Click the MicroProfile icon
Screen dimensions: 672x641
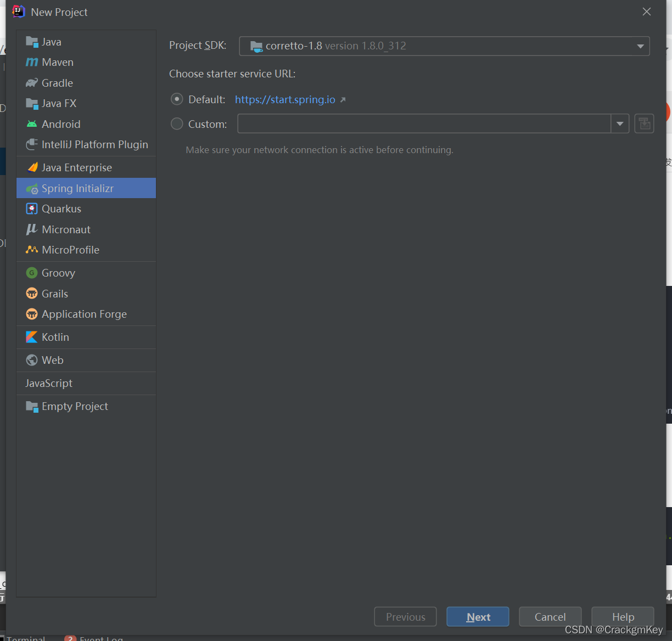[x=32, y=250]
